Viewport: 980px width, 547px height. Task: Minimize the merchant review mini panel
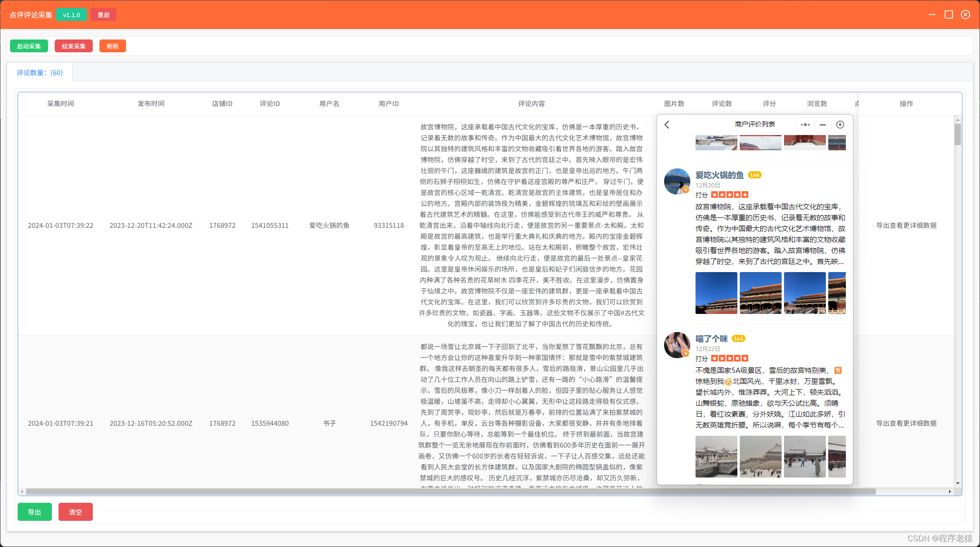[823, 125]
